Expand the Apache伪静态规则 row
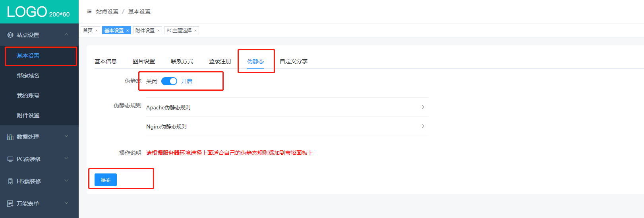Screen dimensions: 644x218 [423, 107]
